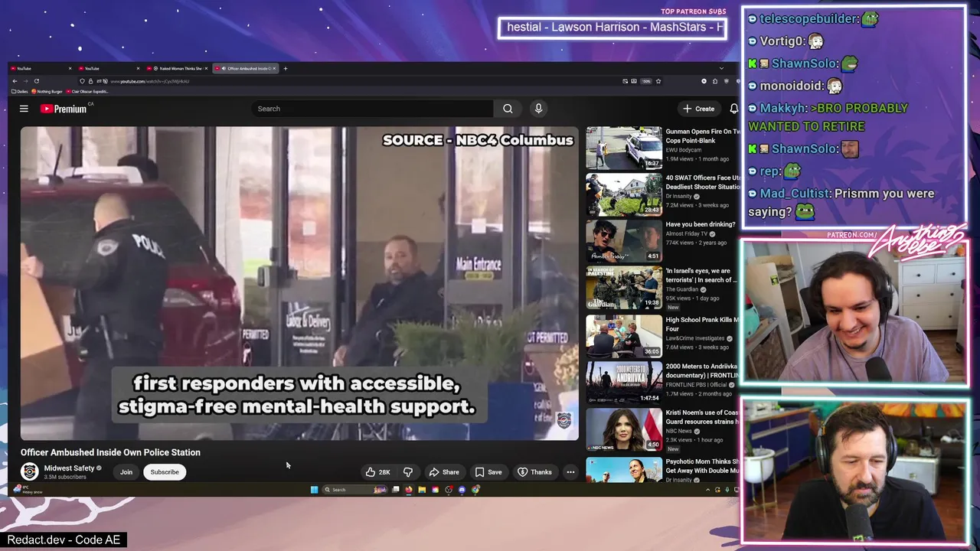Open Windows taskbar search box
This screenshot has height=551, width=980.
[x=354, y=490]
